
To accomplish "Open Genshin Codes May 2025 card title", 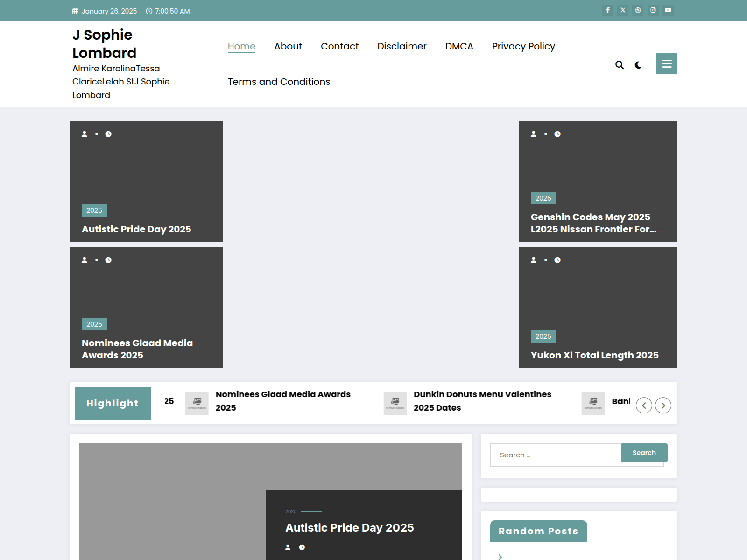I will (593, 223).
